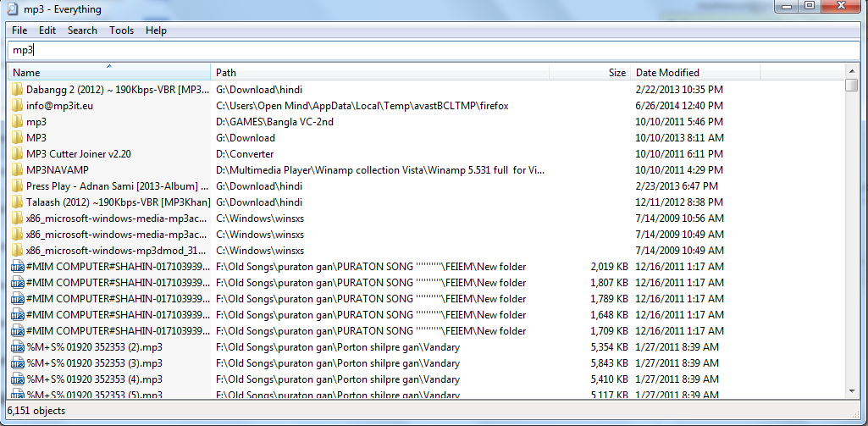Click the Everything app icon in title bar

[x=11, y=8]
